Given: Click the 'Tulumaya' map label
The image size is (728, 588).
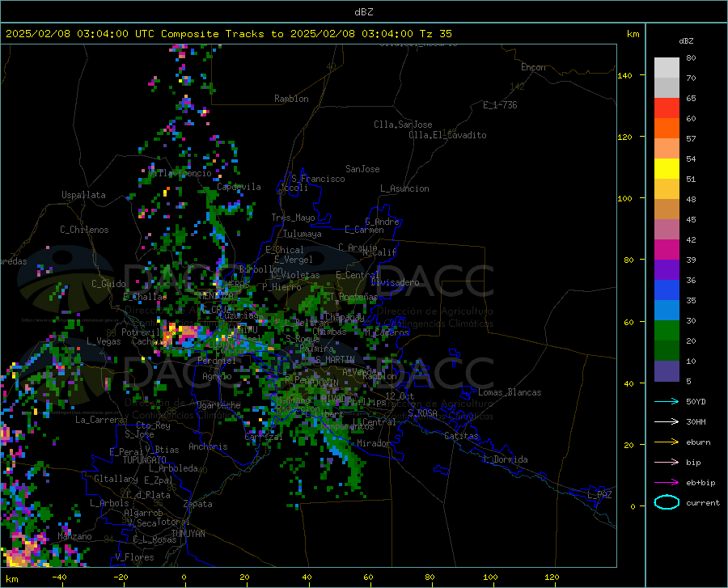Looking at the screenshot, I should [303, 234].
